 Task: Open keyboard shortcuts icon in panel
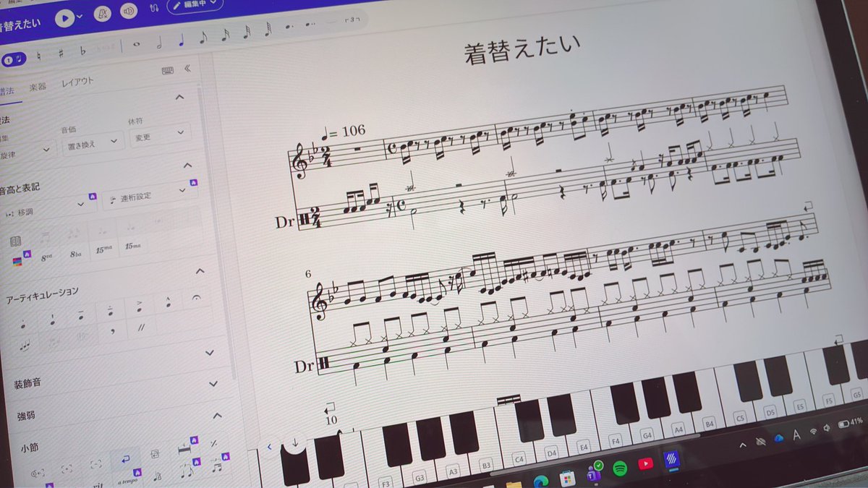[167, 70]
